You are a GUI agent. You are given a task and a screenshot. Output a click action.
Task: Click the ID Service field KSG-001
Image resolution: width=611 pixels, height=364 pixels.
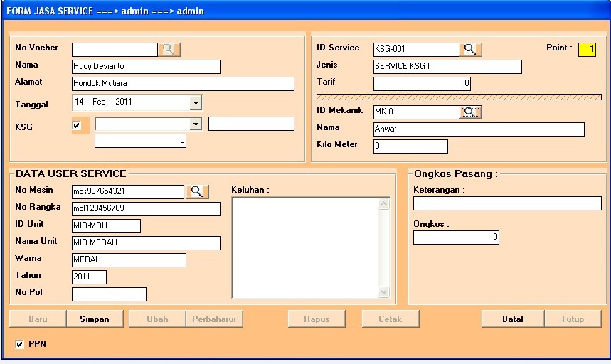(417, 50)
